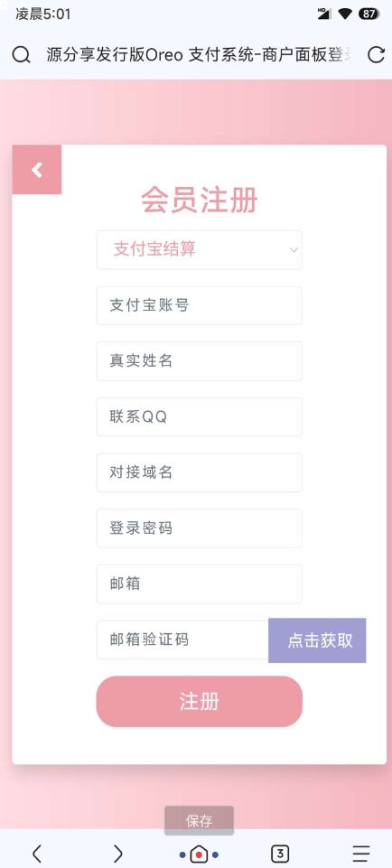Open the browser hamburger menu
This screenshot has width=392, height=868.
pos(361,854)
